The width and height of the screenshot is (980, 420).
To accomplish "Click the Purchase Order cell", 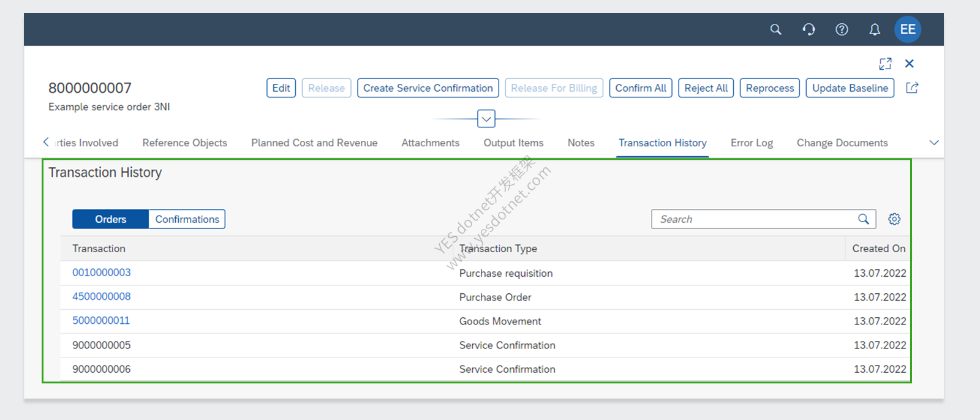I will (496, 297).
